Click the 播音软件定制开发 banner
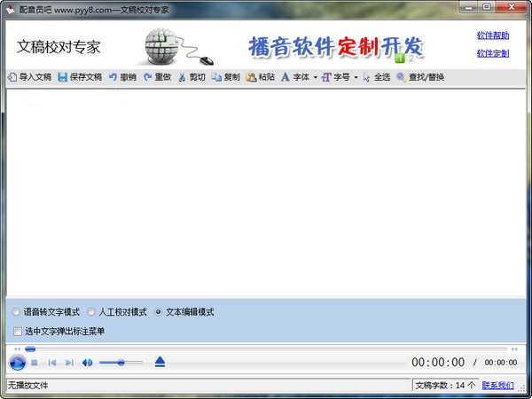 (x=336, y=47)
